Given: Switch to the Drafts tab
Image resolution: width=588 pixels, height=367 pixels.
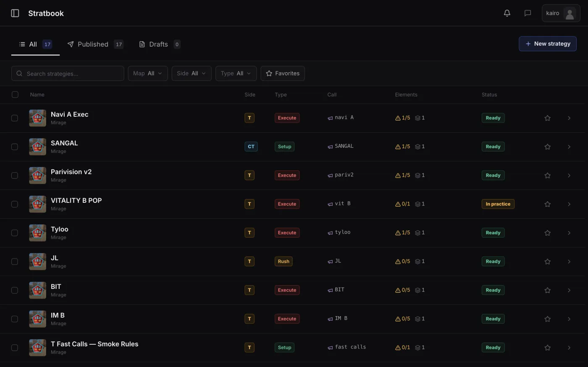Looking at the screenshot, I should pyautogui.click(x=160, y=44).
